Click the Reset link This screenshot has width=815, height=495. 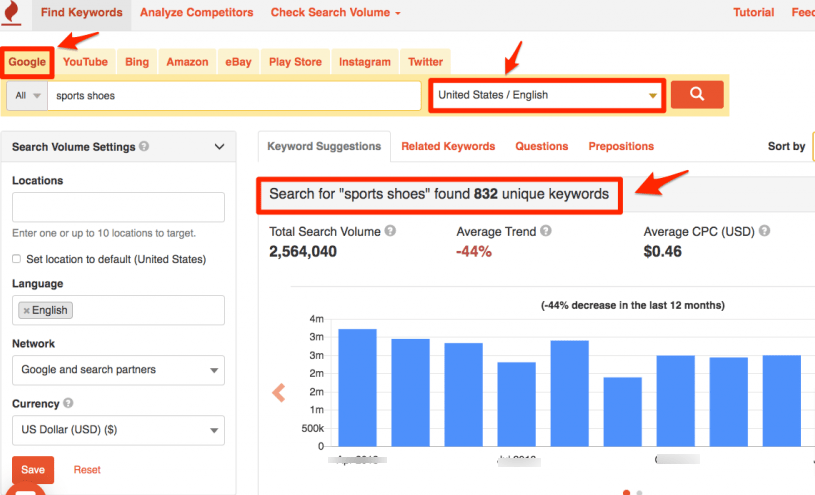pos(87,470)
